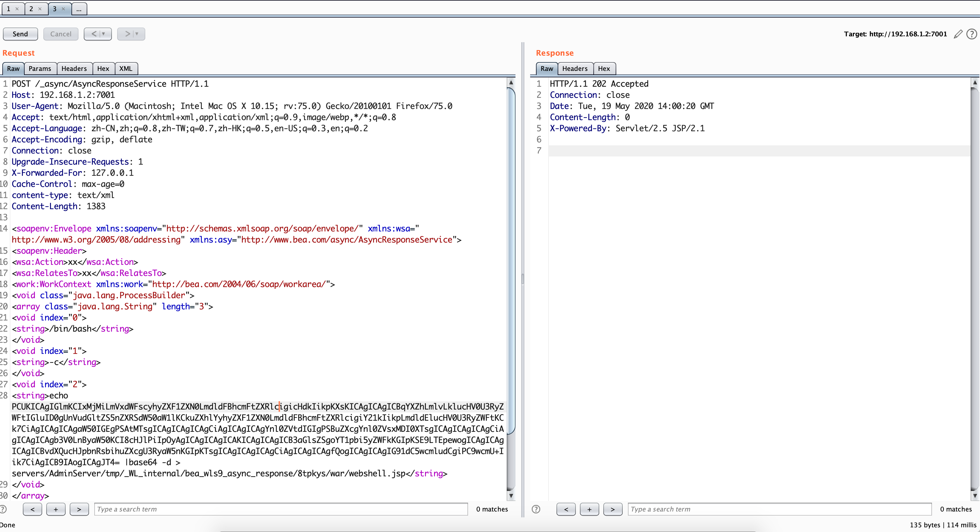
Task: Go to previous match in request search
Action: pos(32,509)
